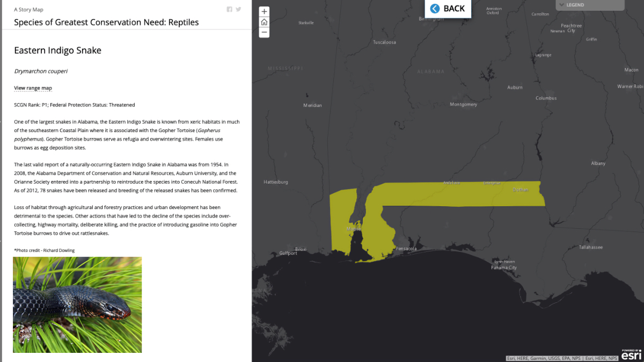Select the zoom in tool on the map

pos(264,11)
